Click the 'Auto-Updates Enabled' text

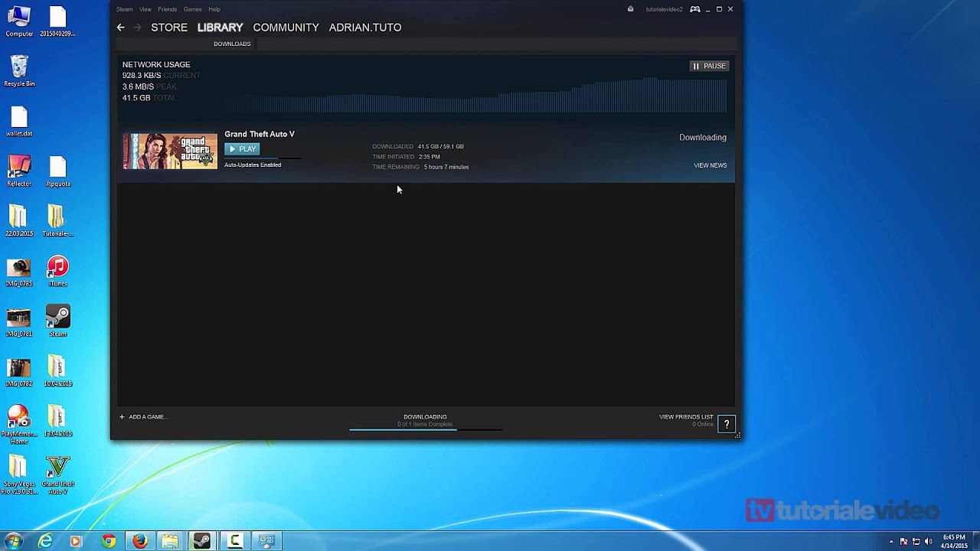pyautogui.click(x=253, y=165)
